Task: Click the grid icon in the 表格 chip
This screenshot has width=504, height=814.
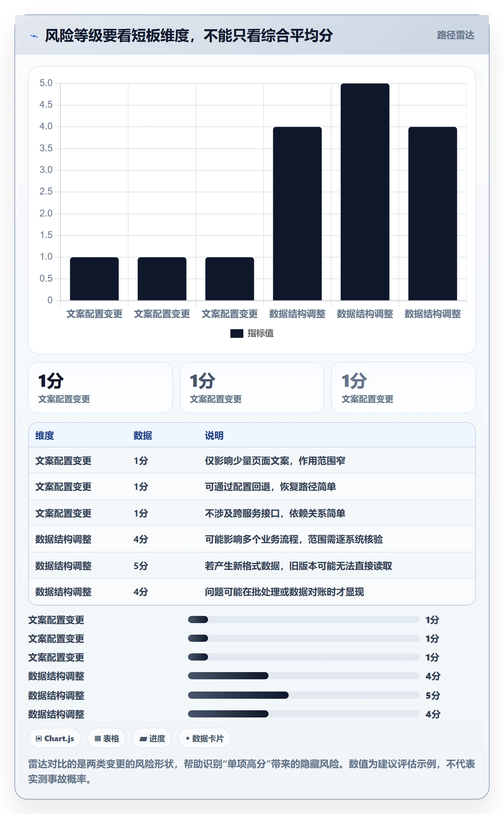Action: tap(98, 738)
